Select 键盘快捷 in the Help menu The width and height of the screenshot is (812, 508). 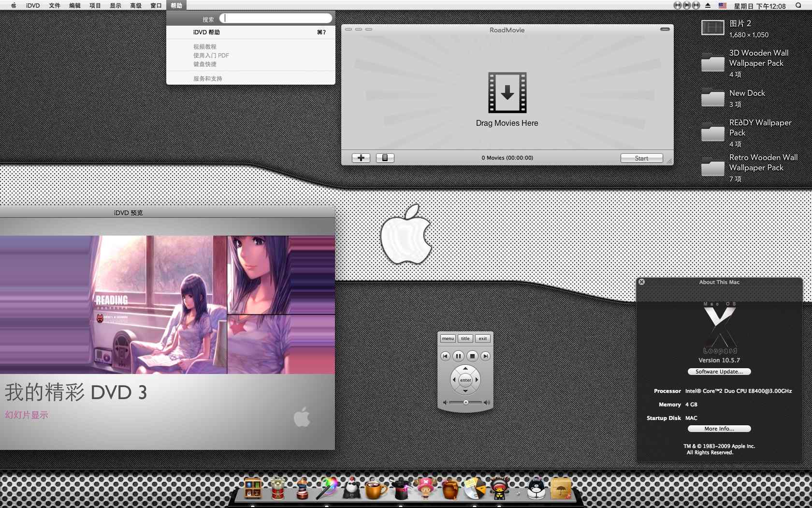click(251, 64)
